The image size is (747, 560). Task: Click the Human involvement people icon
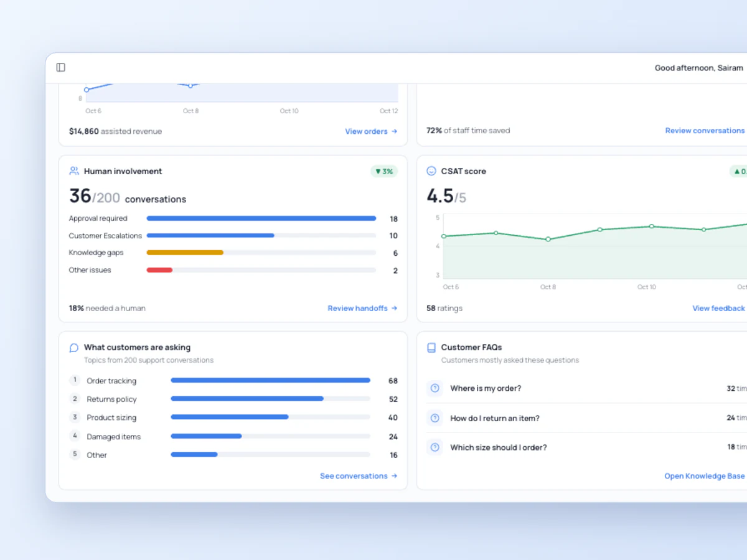pos(74,171)
